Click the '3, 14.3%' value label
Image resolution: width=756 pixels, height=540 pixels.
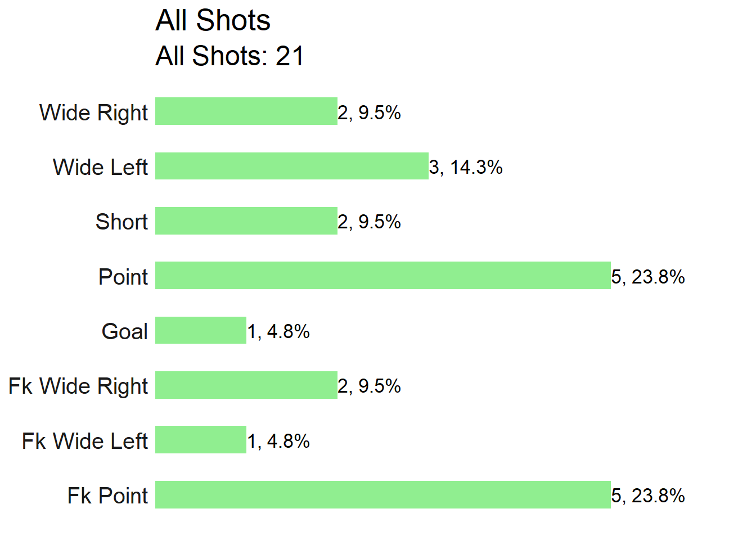point(466,167)
